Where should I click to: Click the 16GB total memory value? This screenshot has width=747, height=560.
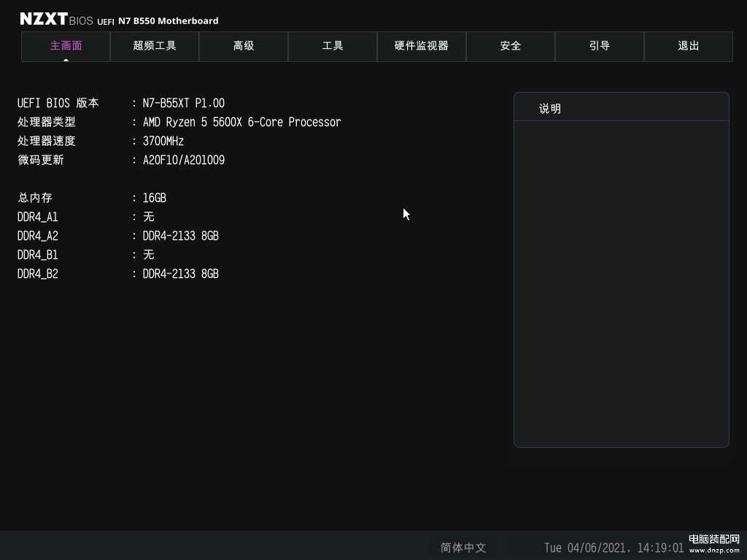[155, 198]
